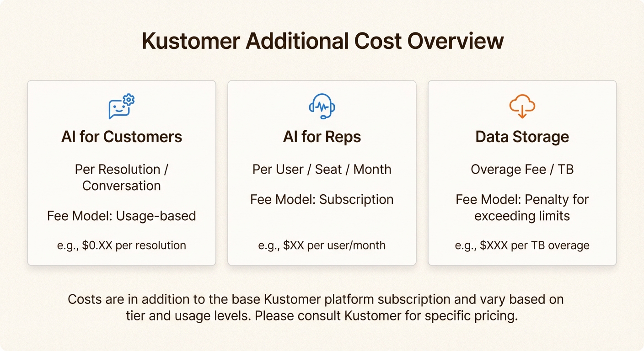Open the AI for Reps card
Screen dimensions: 644x351
(x=322, y=224)
